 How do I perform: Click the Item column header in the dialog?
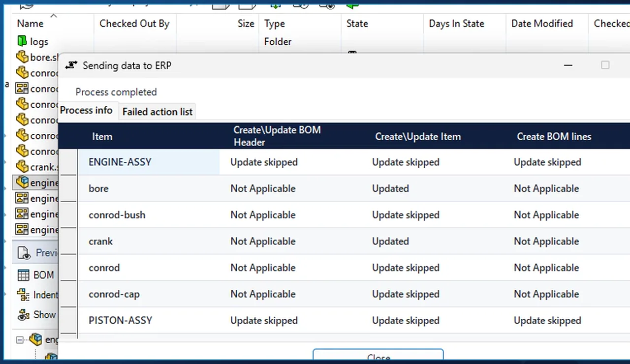point(102,137)
